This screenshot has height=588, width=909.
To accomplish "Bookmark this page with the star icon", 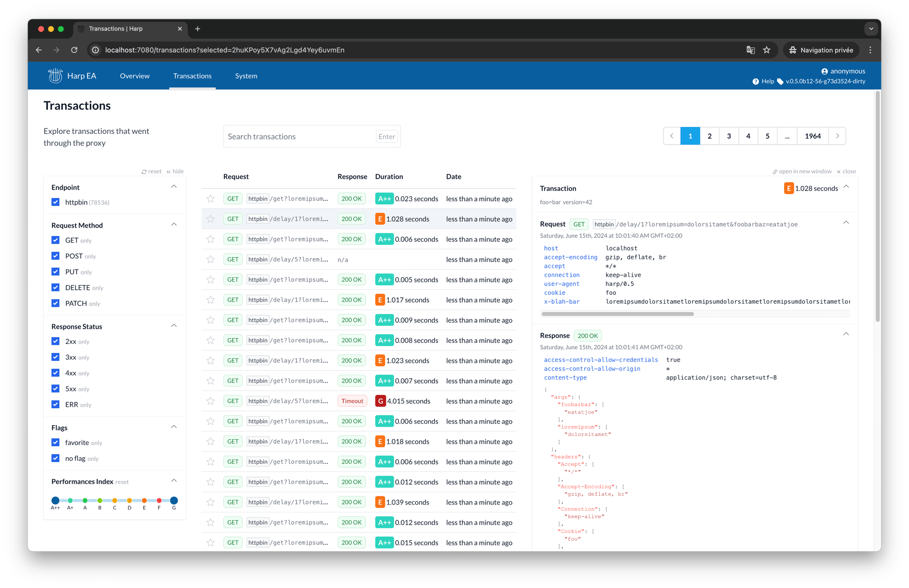I will click(767, 50).
